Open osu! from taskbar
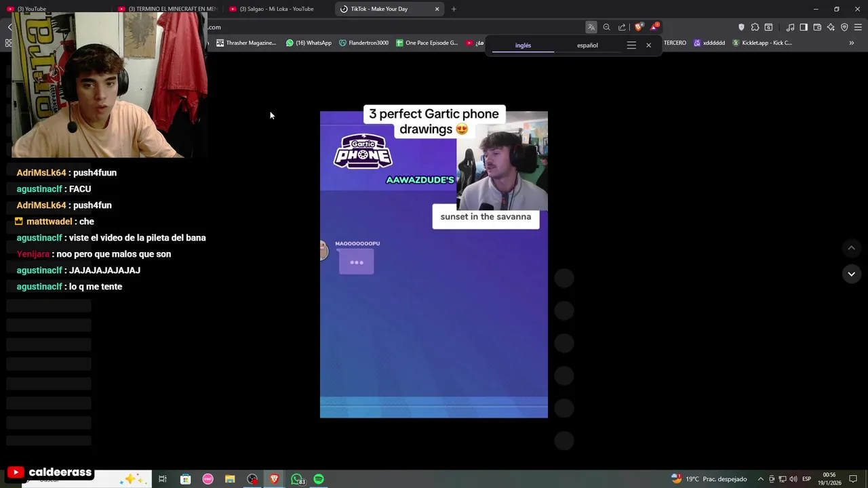Screen dimensions: 868x488 pyautogui.click(x=208, y=479)
